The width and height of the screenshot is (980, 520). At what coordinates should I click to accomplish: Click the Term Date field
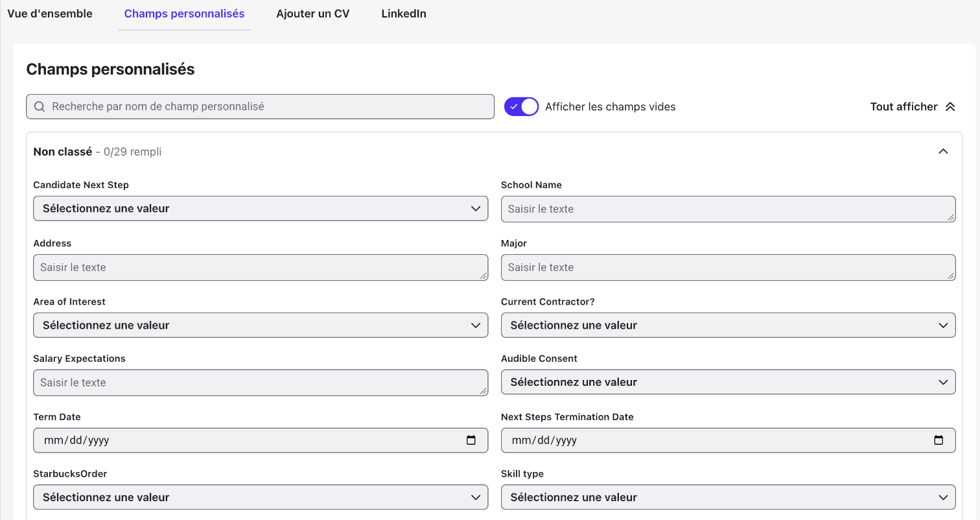(x=261, y=440)
